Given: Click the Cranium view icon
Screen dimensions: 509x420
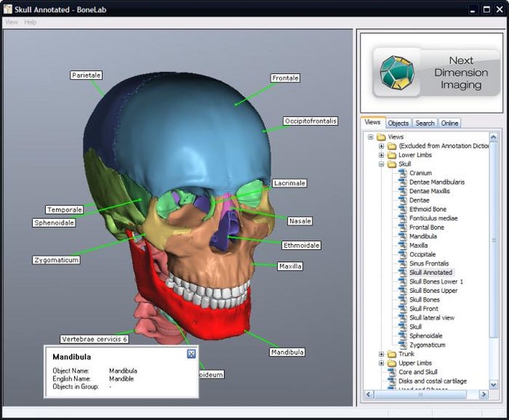Looking at the screenshot, I should click(403, 173).
